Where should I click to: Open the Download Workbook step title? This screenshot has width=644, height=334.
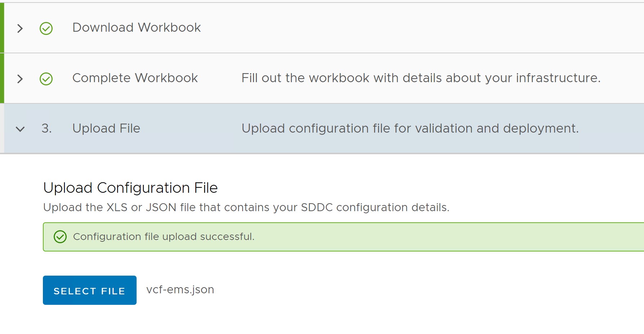137,28
